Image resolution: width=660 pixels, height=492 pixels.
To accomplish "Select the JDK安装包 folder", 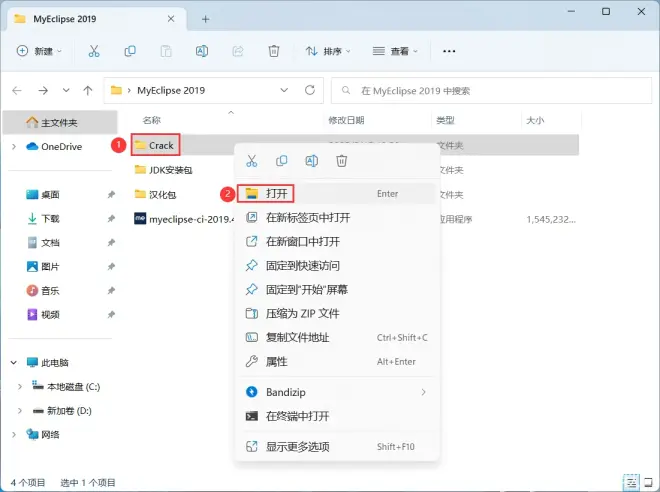I will 163,170.
